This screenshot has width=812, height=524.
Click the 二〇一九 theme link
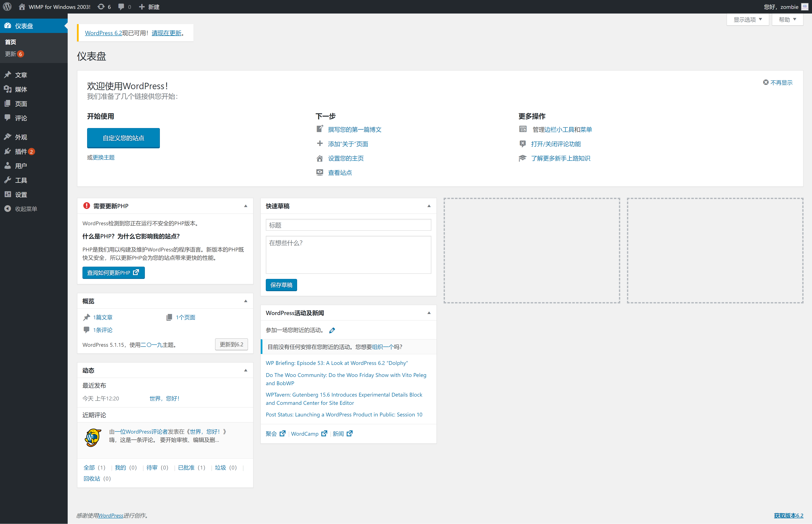[x=151, y=345]
